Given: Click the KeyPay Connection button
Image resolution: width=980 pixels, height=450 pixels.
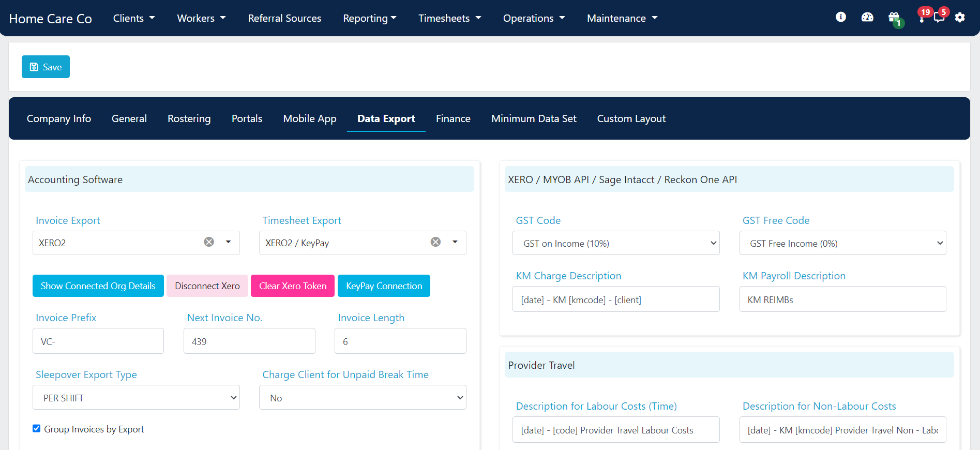Looking at the screenshot, I should [x=384, y=286].
